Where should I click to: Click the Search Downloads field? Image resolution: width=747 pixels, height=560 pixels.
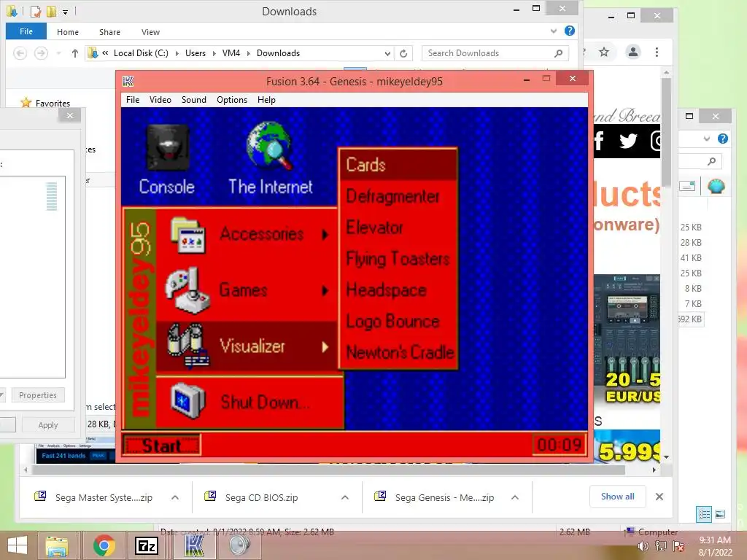tap(495, 53)
